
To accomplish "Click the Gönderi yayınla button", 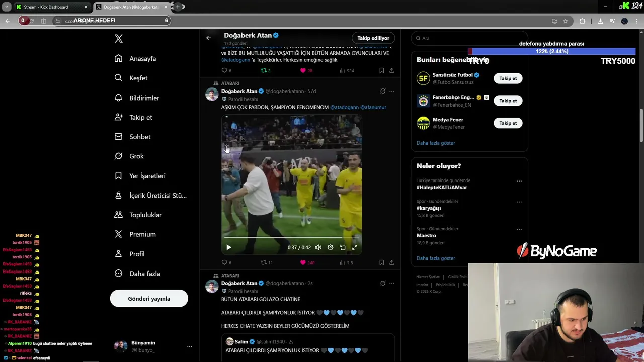I will point(149,299).
